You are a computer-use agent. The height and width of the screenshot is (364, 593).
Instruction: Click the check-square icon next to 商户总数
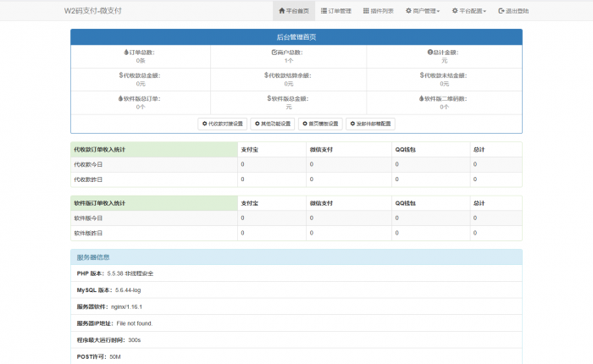[x=274, y=52]
